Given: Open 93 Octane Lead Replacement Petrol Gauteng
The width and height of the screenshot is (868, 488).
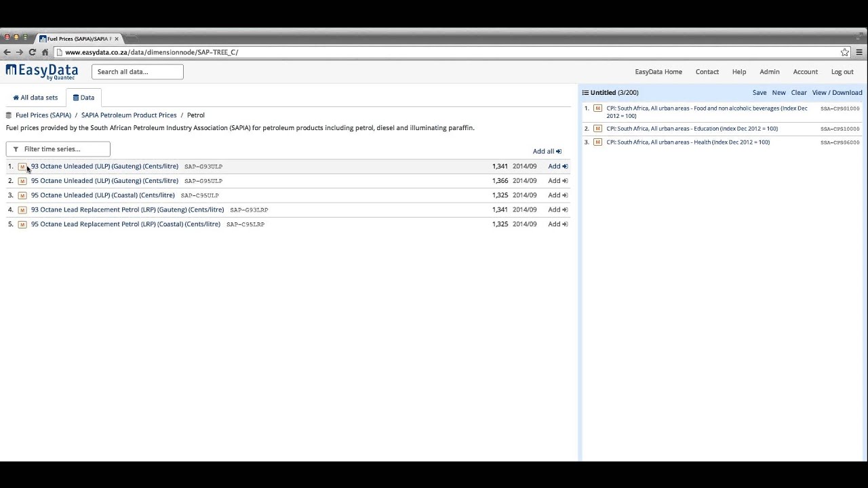Looking at the screenshot, I should [127, 209].
